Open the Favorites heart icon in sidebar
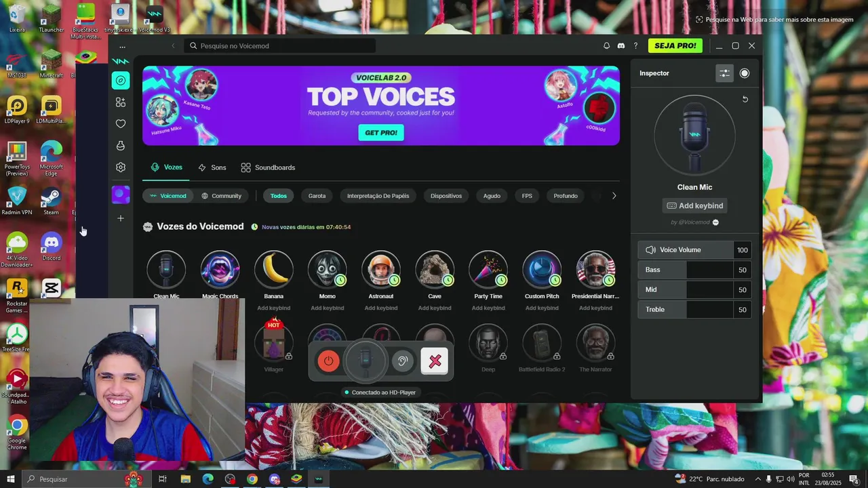Screen dimensions: 868x488 (121, 124)
